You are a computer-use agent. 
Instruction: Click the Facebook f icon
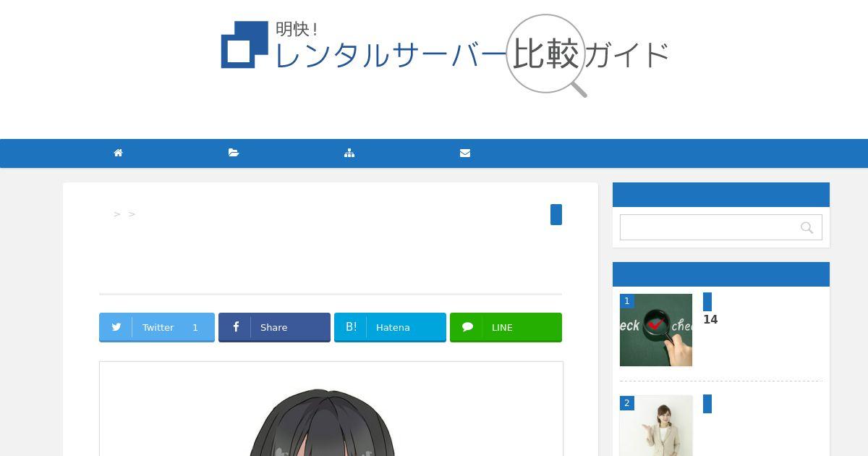[236, 327]
